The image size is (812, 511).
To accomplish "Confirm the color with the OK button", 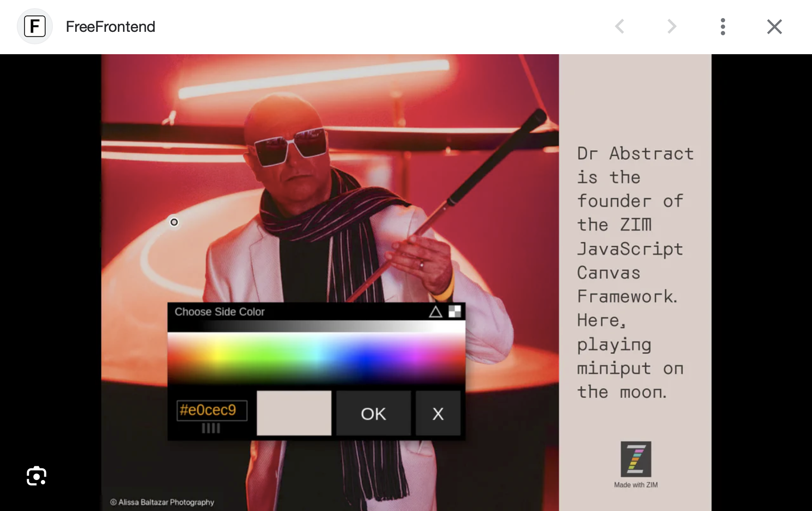I will point(373,413).
